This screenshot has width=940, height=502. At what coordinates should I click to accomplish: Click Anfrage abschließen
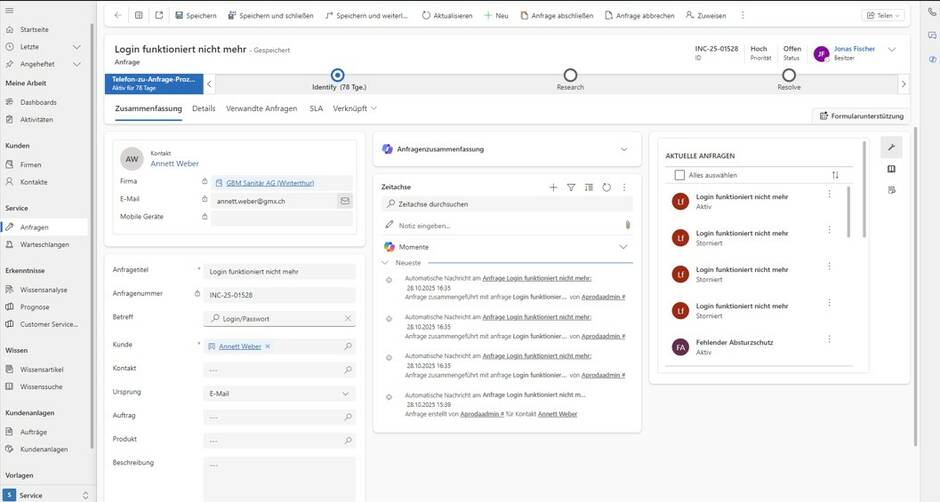point(557,16)
